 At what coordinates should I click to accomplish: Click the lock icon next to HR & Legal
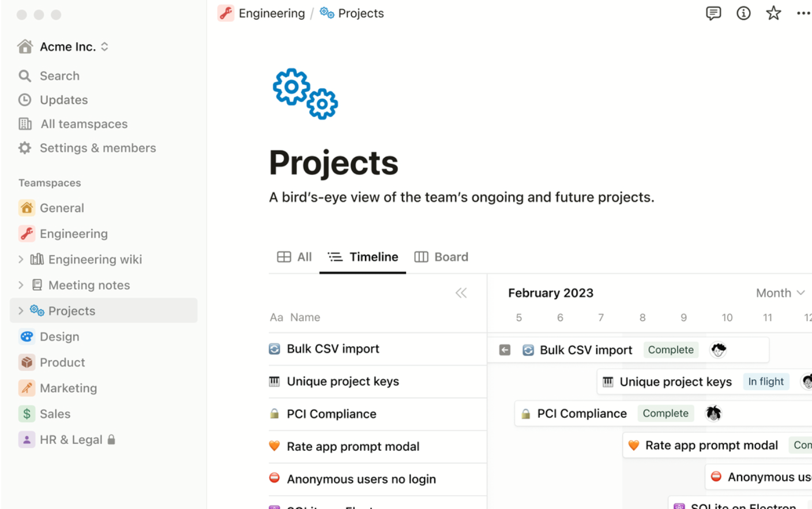(111, 439)
